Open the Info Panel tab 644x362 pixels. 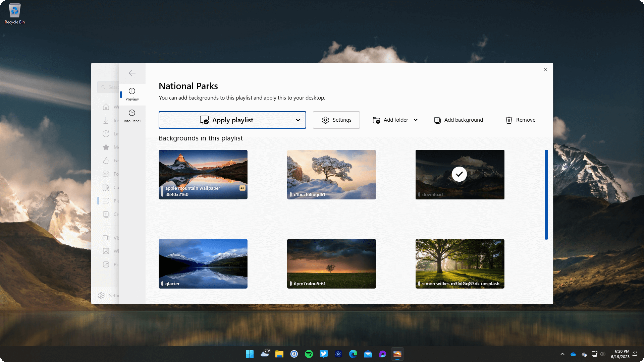tap(132, 116)
